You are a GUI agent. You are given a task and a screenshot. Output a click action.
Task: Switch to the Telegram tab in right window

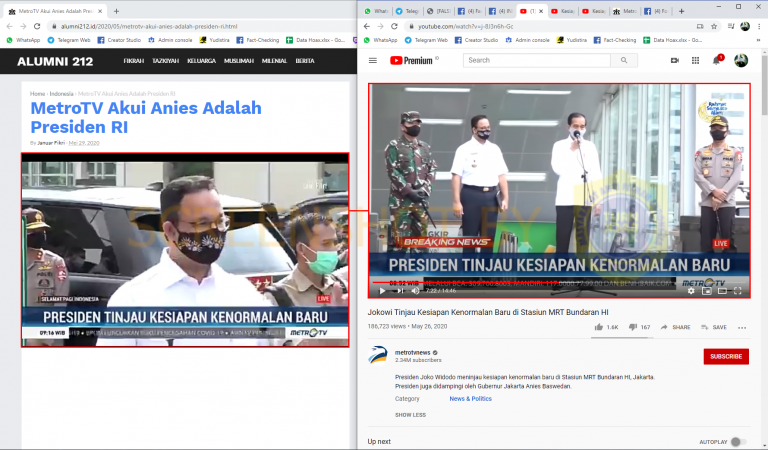[x=407, y=11]
